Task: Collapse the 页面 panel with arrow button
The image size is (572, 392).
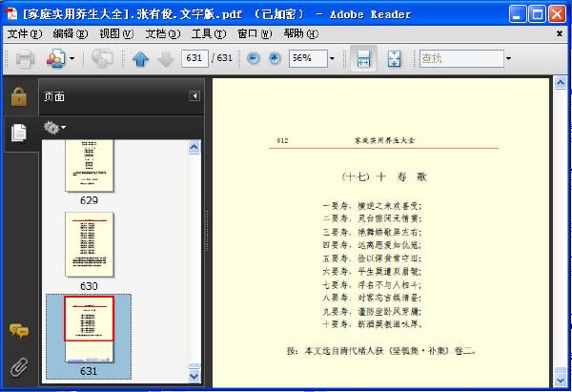Action: pyautogui.click(x=194, y=96)
